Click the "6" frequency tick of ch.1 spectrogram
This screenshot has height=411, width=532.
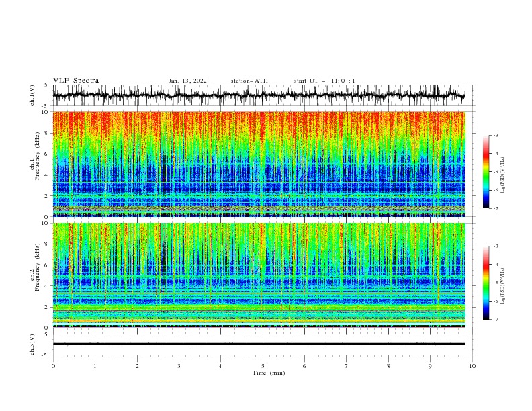pyautogui.click(x=48, y=154)
